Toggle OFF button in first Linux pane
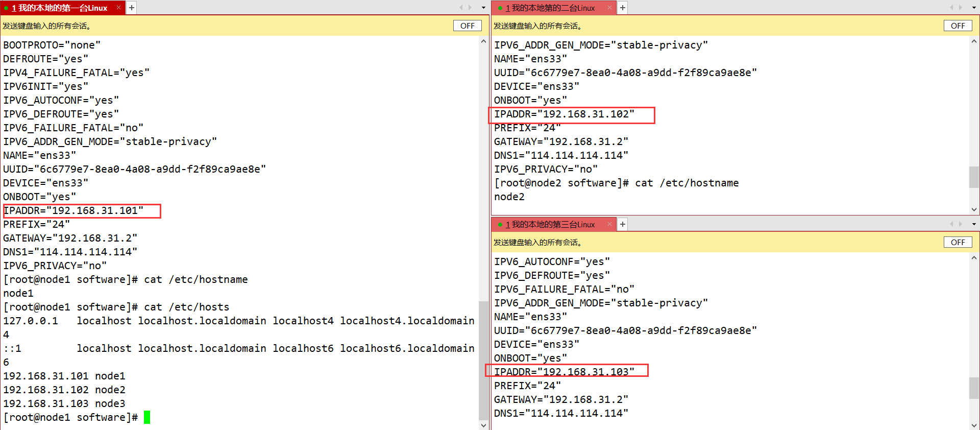 coord(467,26)
